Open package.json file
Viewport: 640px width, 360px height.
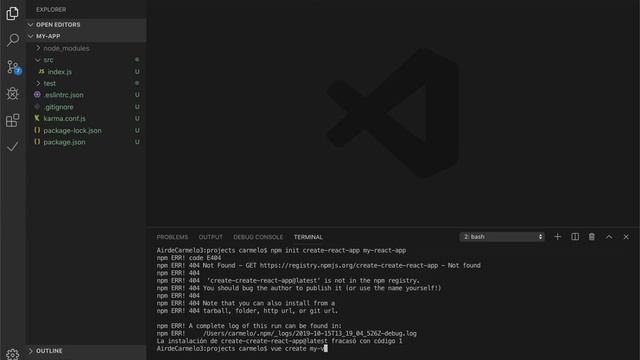point(64,142)
